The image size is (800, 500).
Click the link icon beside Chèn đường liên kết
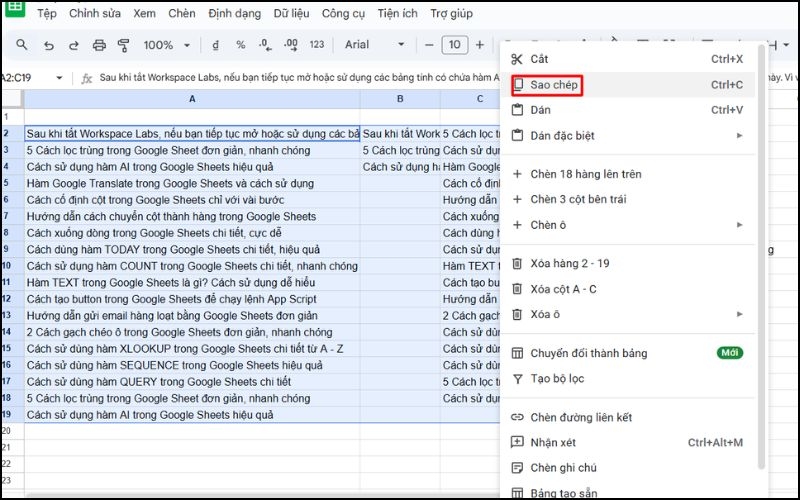tap(517, 417)
